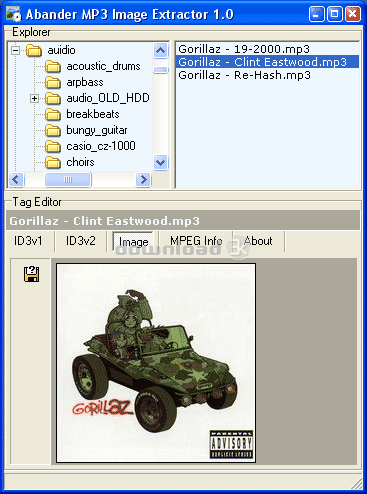This screenshot has height=494, width=367.
Task: Select the choirs folder icon
Action: [x=53, y=162]
